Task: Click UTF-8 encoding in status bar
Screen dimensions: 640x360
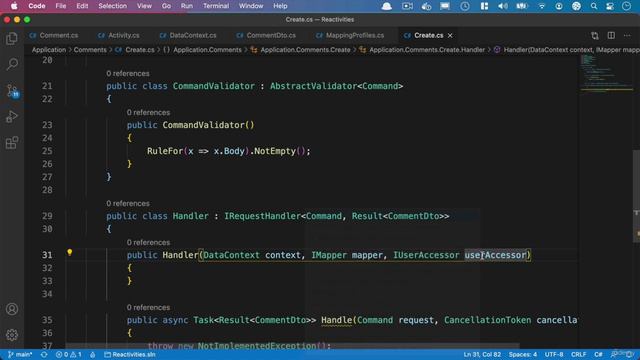Action: [x=554, y=355]
